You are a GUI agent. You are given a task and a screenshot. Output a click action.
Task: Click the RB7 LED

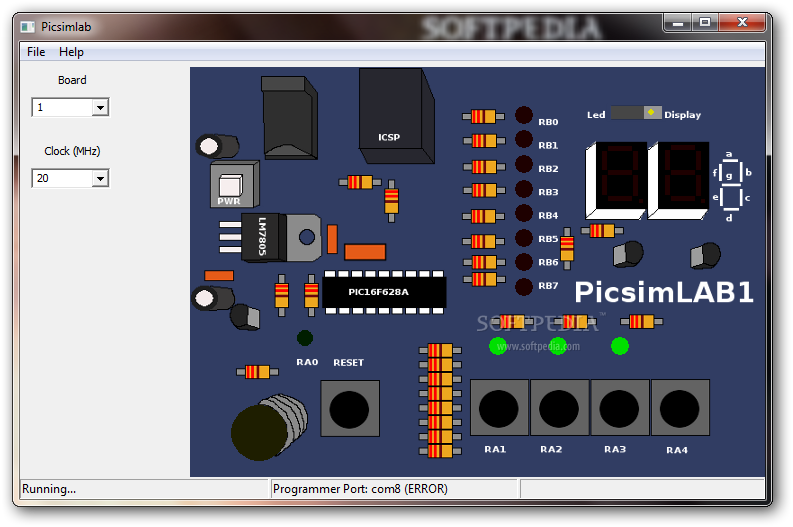click(x=523, y=287)
